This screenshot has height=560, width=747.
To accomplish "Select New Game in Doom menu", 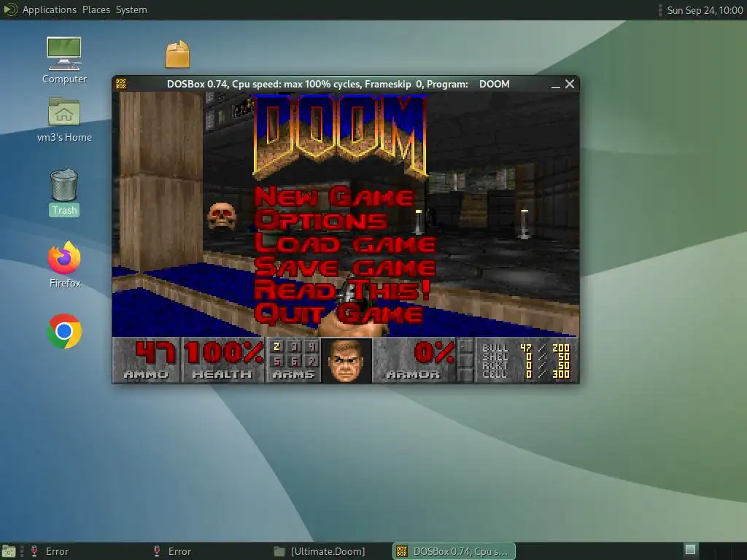I will point(334,197).
